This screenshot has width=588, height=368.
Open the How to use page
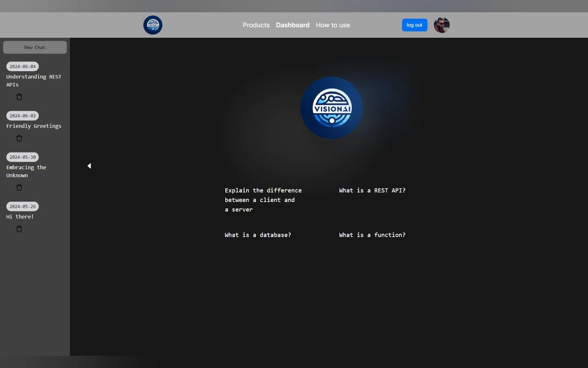(x=332, y=25)
